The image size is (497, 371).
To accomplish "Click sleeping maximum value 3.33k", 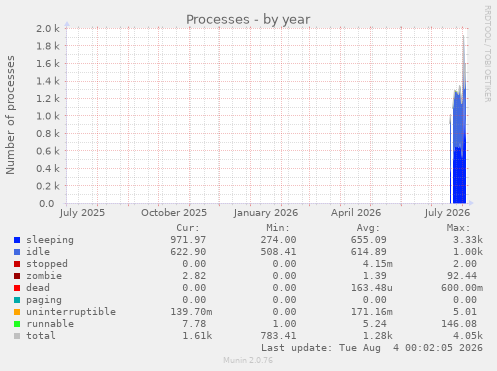I will click(x=468, y=240).
